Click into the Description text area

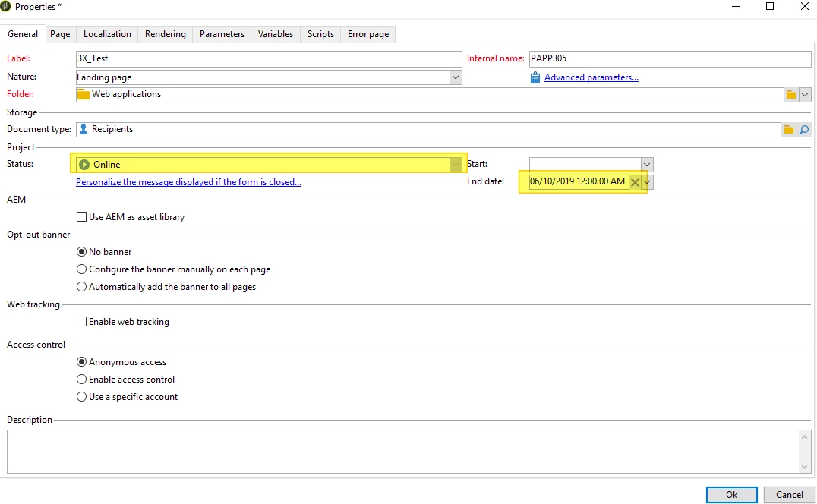[402, 452]
